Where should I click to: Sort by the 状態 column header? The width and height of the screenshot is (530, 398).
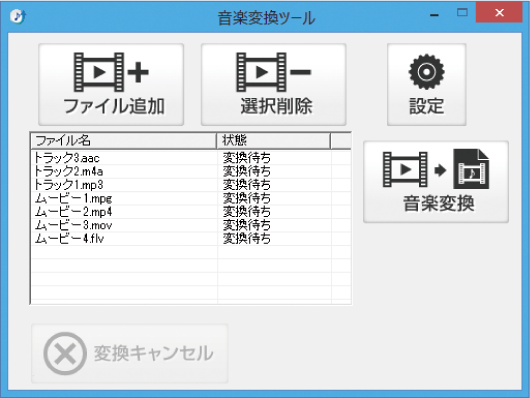(x=273, y=141)
